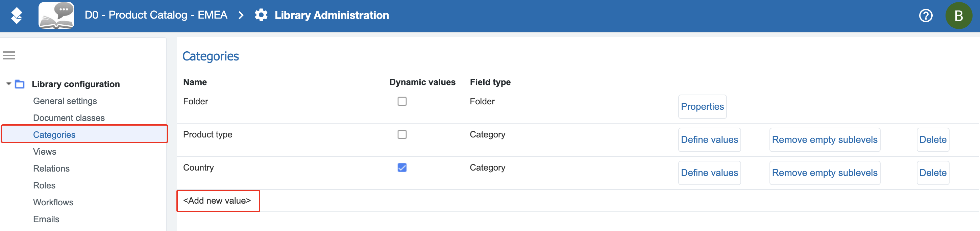Open the library book thumbnail icon
980x231 pixels.
(x=56, y=15)
